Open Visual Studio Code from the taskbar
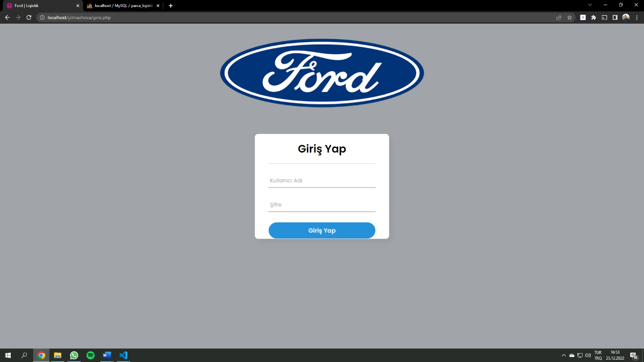 pyautogui.click(x=123, y=355)
